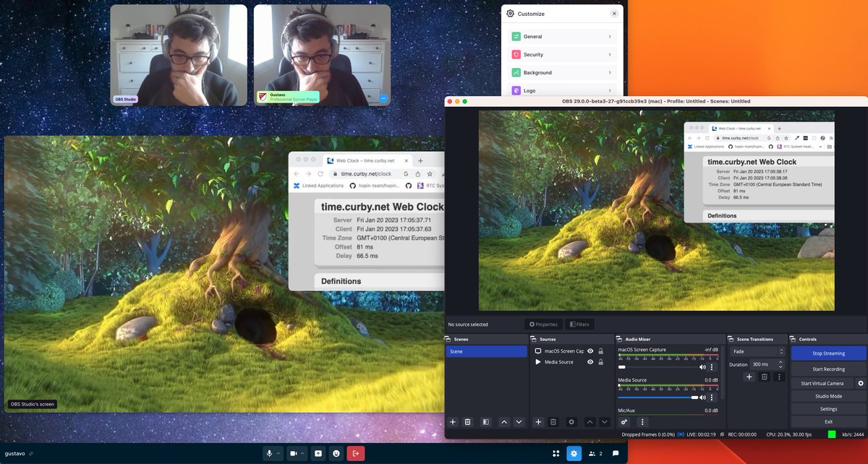This screenshot has height=464, width=868.
Task: Adjust the Duration 300 ms stepper
Action: [x=781, y=364]
